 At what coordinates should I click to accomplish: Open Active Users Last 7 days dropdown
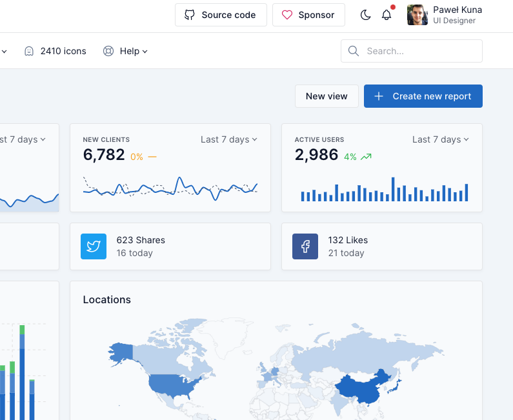(x=440, y=139)
